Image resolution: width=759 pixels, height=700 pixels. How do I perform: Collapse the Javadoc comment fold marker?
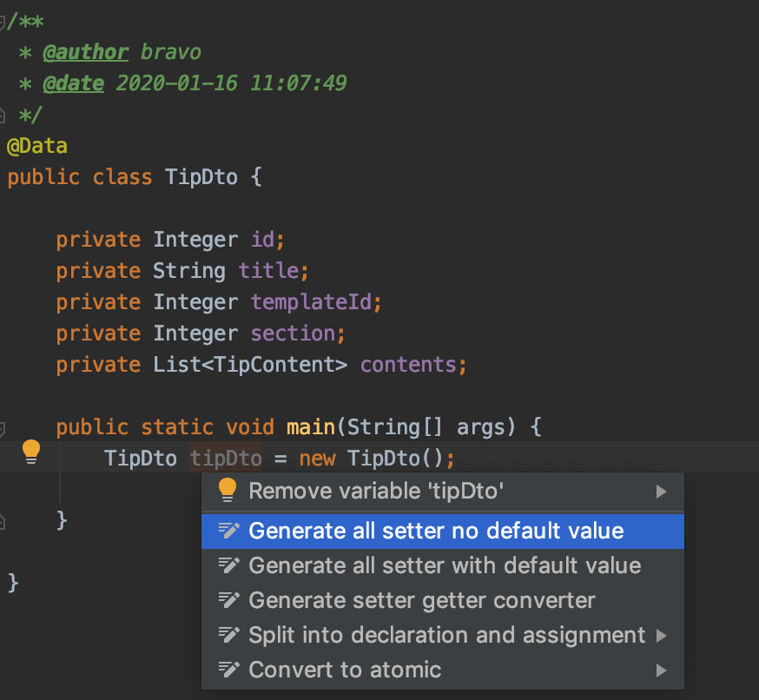3,22
